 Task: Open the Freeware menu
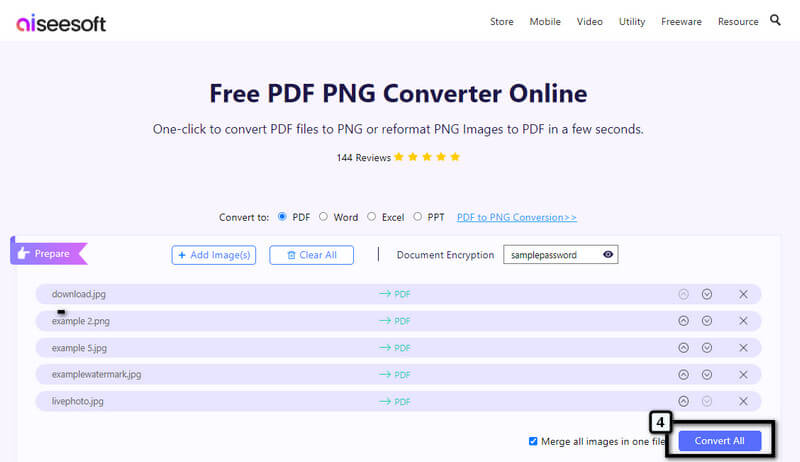pyautogui.click(x=681, y=21)
